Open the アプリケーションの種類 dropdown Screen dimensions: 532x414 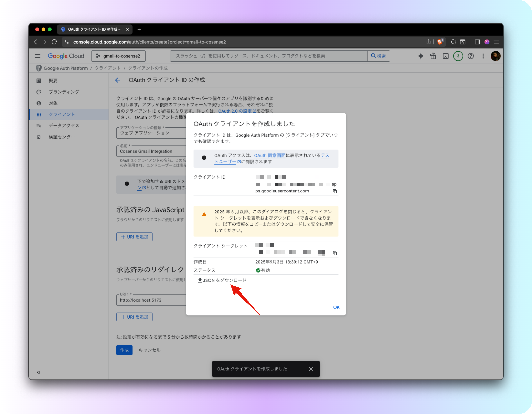click(x=151, y=133)
